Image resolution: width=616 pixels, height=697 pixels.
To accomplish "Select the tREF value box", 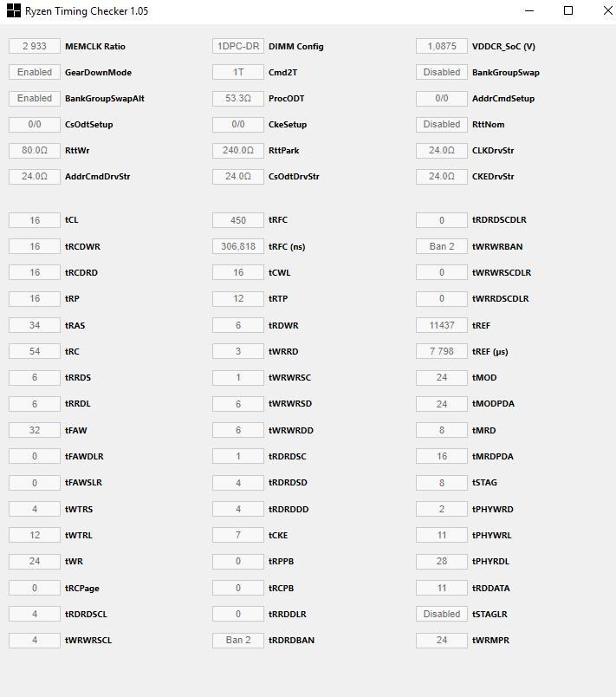I will click(x=442, y=326).
